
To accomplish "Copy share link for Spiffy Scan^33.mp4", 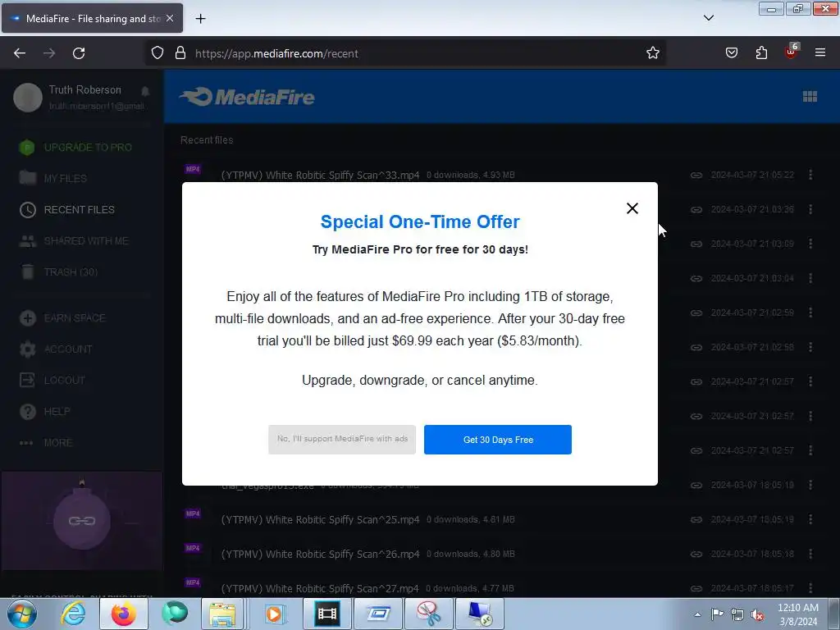I will coord(696,176).
